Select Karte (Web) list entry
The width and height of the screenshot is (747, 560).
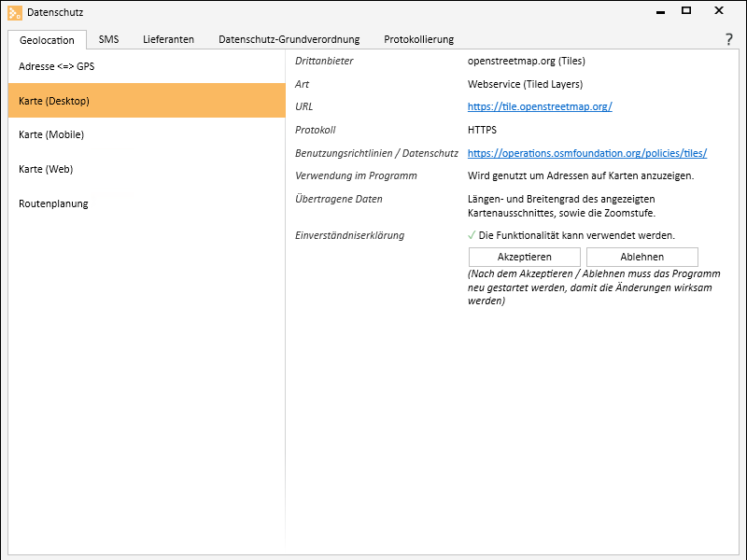click(x=147, y=169)
